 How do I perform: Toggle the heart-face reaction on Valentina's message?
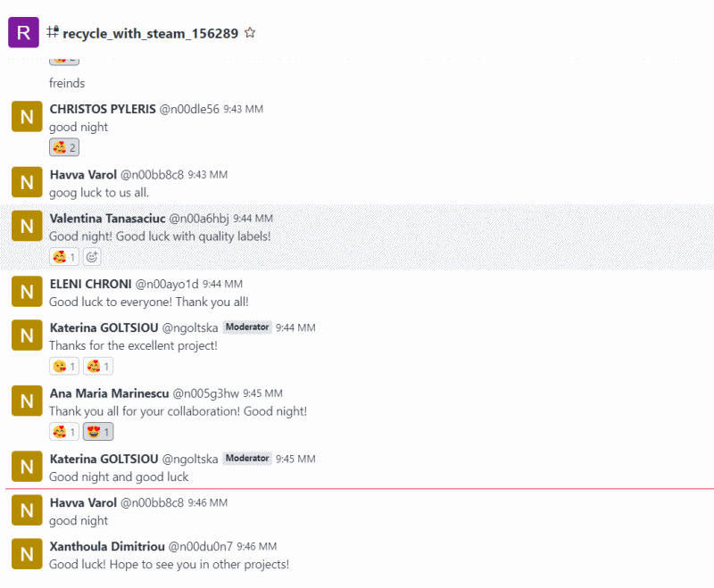[x=64, y=257]
